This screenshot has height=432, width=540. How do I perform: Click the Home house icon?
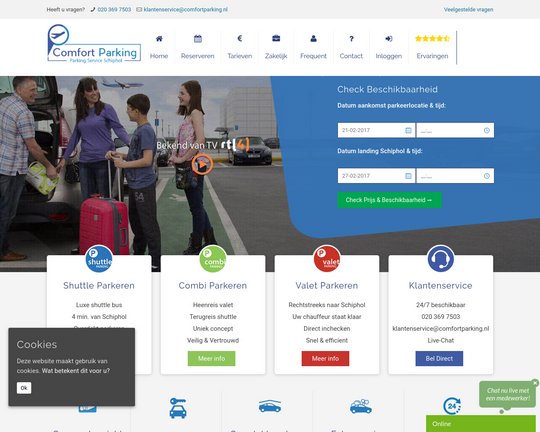click(159, 39)
